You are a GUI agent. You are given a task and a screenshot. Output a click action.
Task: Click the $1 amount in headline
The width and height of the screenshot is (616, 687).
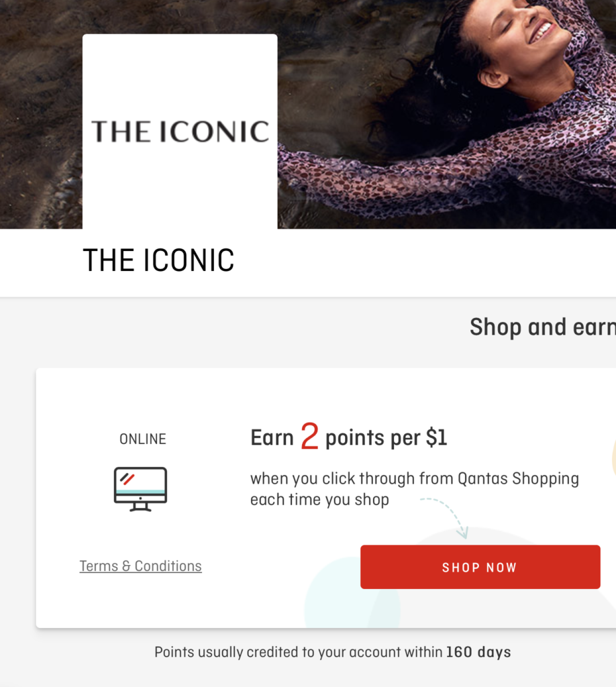[x=437, y=437]
